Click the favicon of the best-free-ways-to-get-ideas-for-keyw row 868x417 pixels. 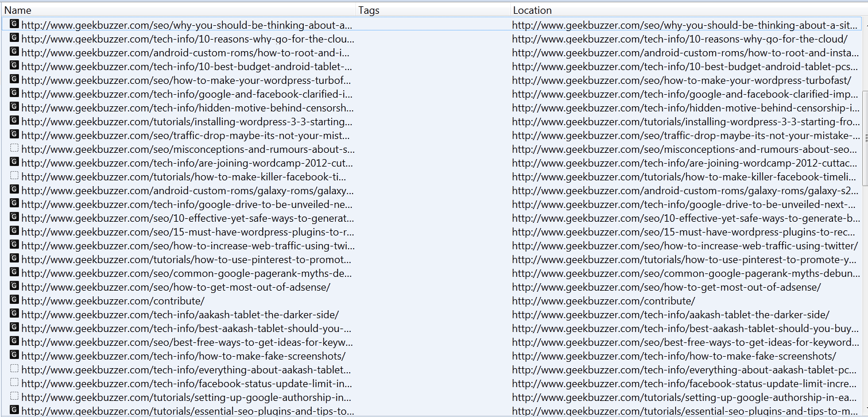tap(14, 341)
